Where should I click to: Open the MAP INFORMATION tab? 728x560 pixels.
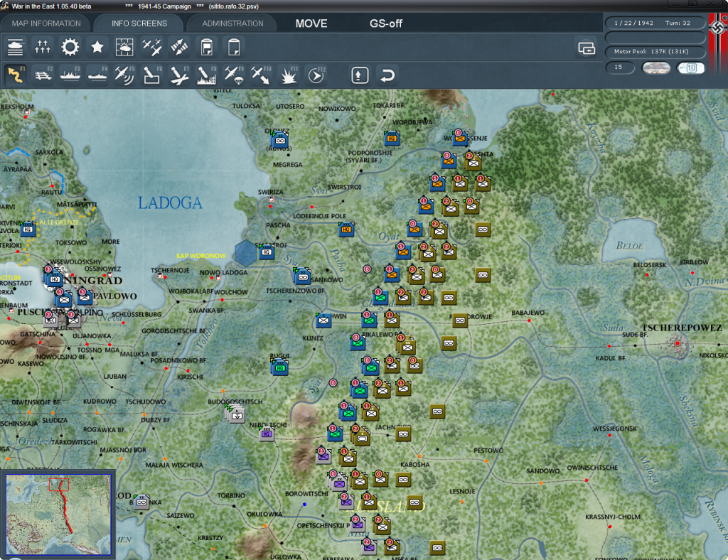[46, 23]
